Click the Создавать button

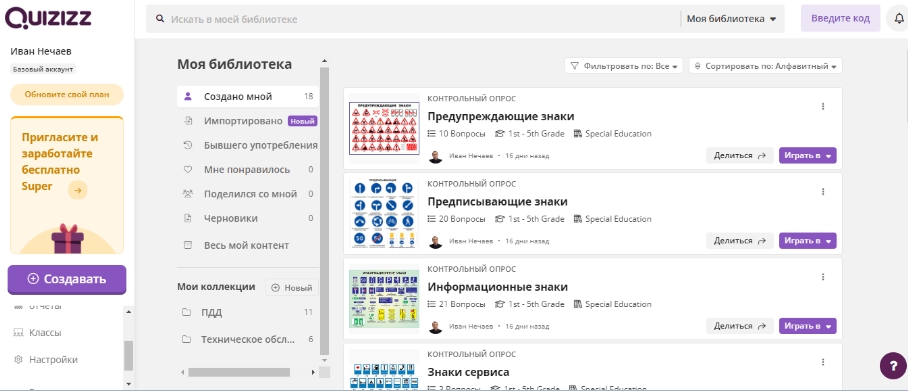click(x=67, y=279)
